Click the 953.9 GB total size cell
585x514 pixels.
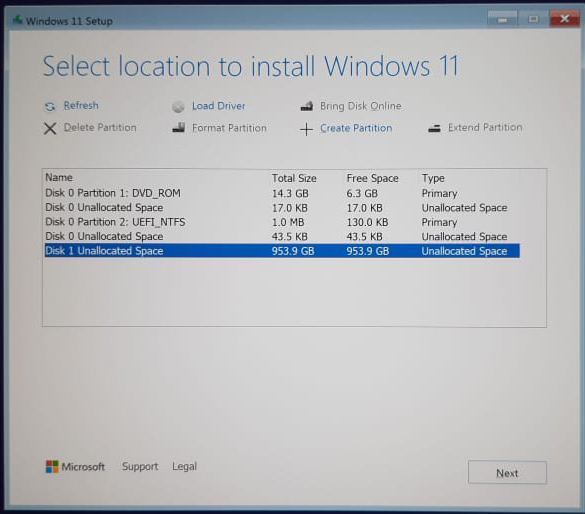click(293, 251)
